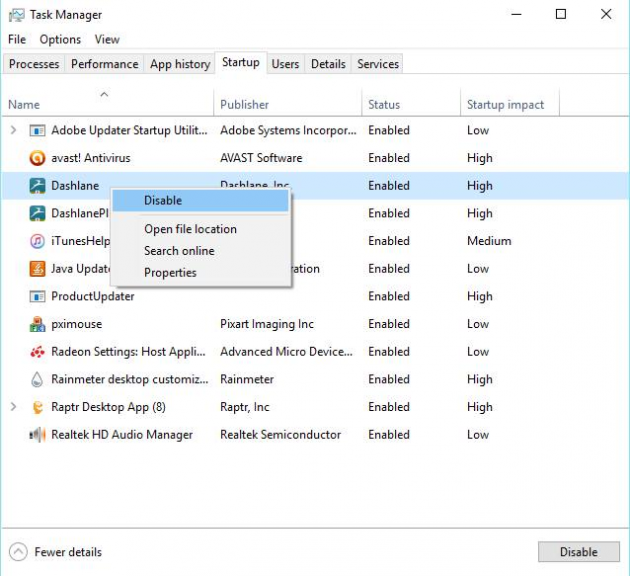This screenshot has height=576, width=630.
Task: Click the avast! Antivirus orange icon
Action: click(x=37, y=158)
